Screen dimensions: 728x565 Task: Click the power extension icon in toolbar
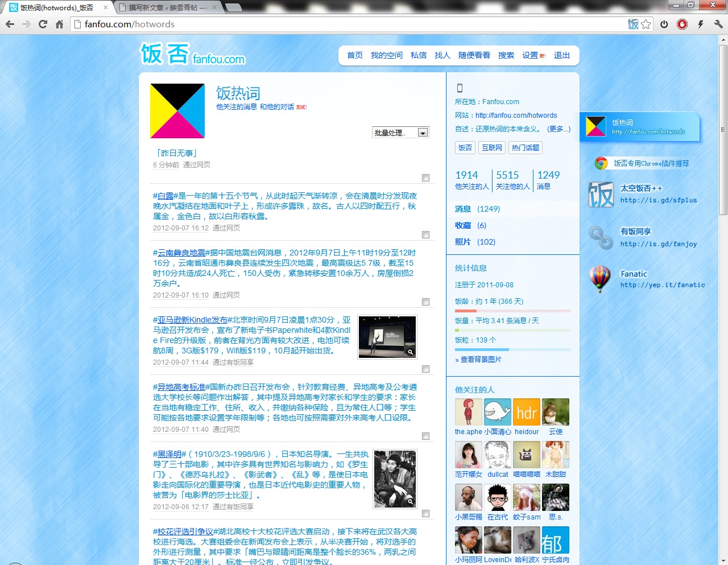664,24
